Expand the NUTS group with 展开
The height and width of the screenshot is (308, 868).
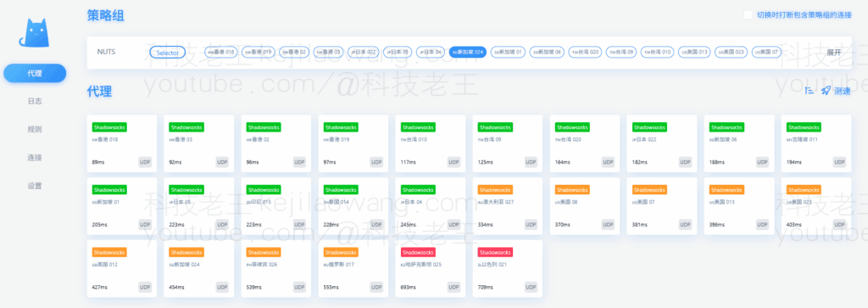point(834,52)
